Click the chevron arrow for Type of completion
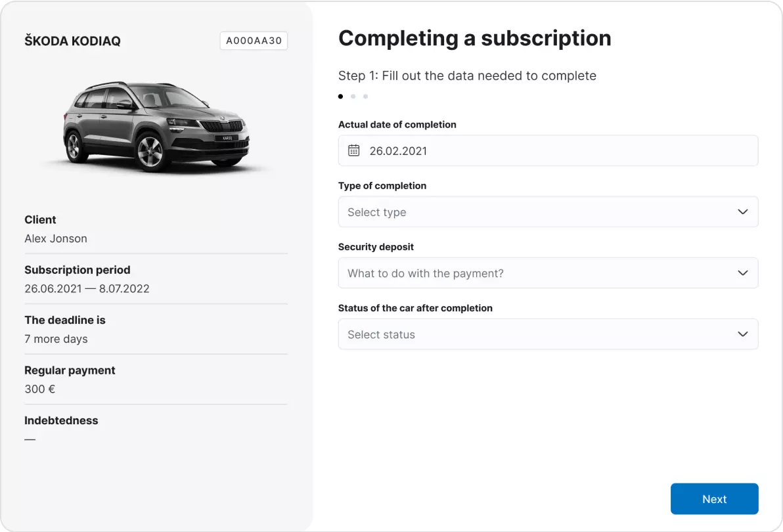Image resolution: width=783 pixels, height=532 pixels. coord(742,211)
